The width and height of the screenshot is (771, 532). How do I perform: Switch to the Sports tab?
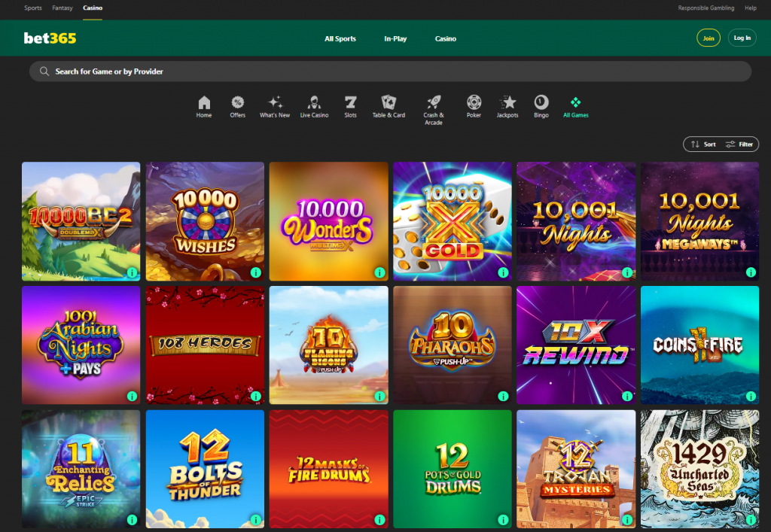click(33, 8)
